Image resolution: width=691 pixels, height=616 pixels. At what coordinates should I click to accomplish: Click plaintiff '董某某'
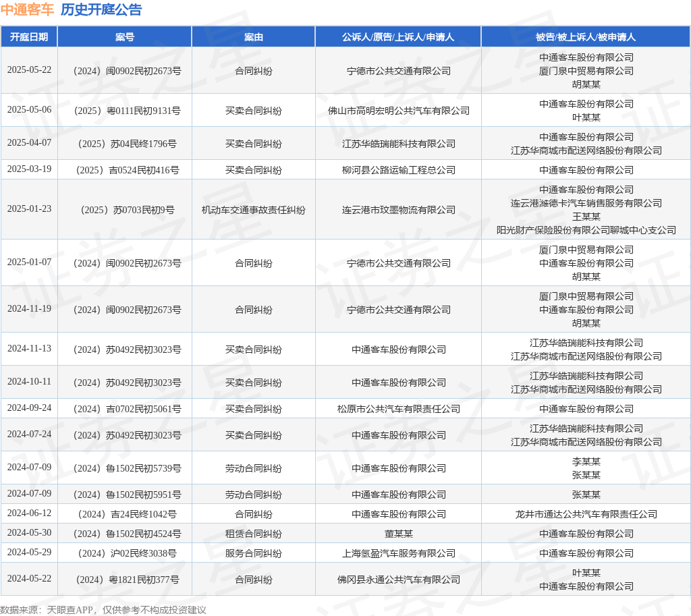(x=398, y=534)
